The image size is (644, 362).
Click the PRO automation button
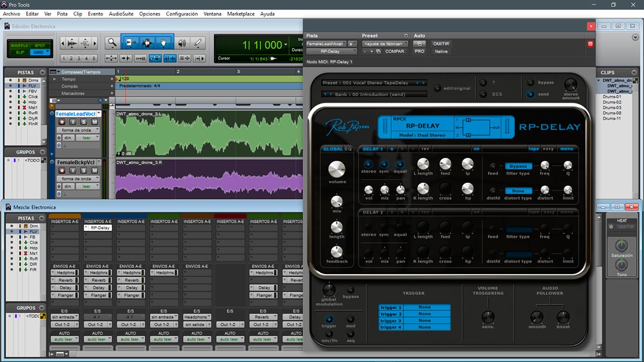419,51
